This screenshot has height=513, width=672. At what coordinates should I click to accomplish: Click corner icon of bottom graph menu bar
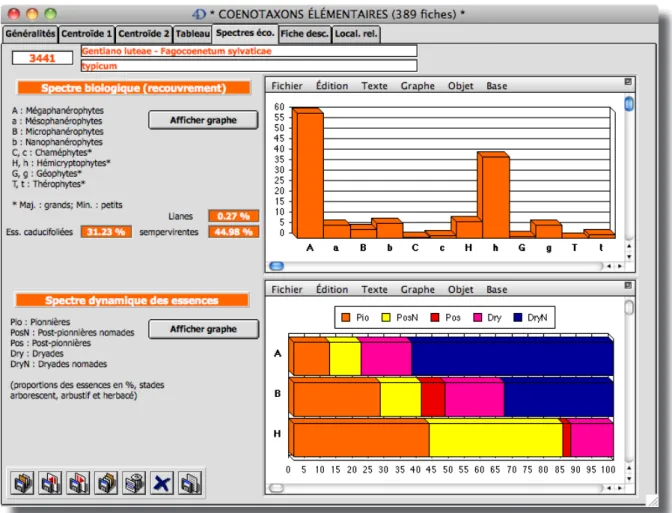point(628,285)
